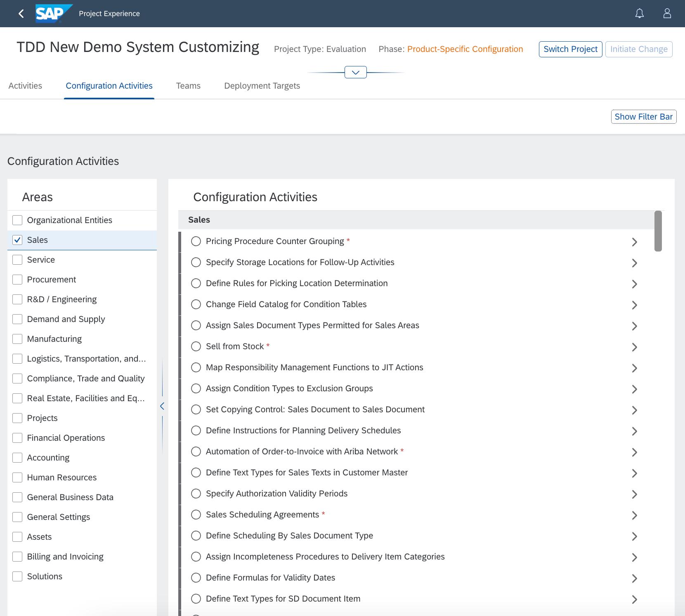Image resolution: width=685 pixels, height=616 pixels.
Task: Open the user profile icon
Action: click(667, 14)
